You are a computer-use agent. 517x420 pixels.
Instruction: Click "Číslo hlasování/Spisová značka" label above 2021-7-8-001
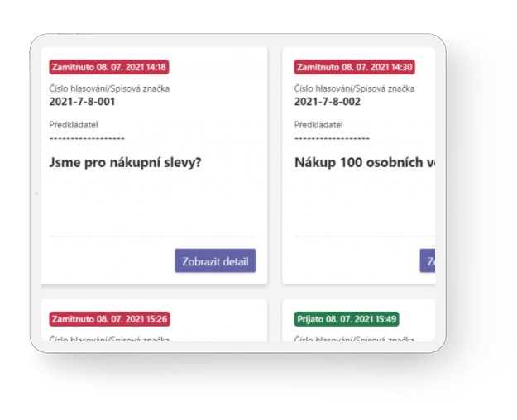[x=109, y=88]
